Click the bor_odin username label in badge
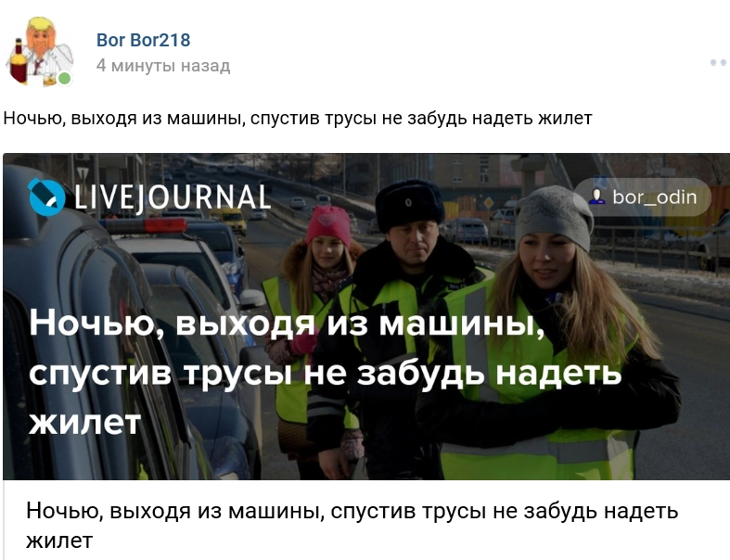This screenshot has width=730, height=560. [x=655, y=197]
